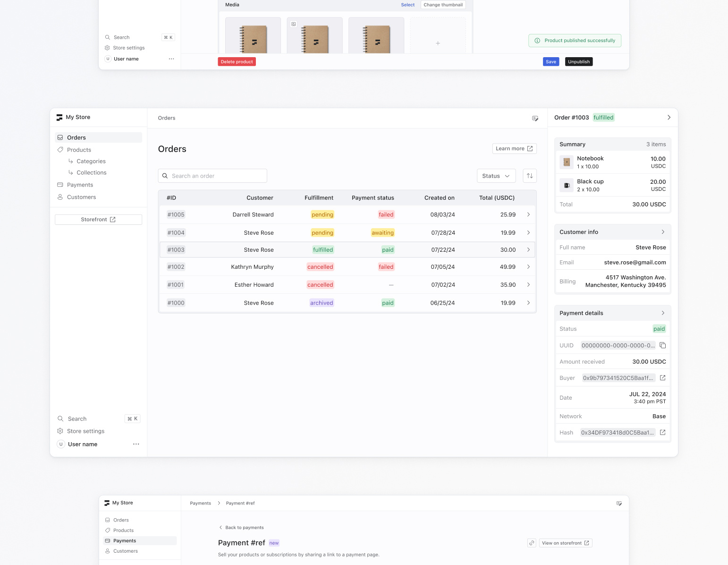Click the Payments breadcrumb item
The image size is (728, 565).
tap(200, 503)
